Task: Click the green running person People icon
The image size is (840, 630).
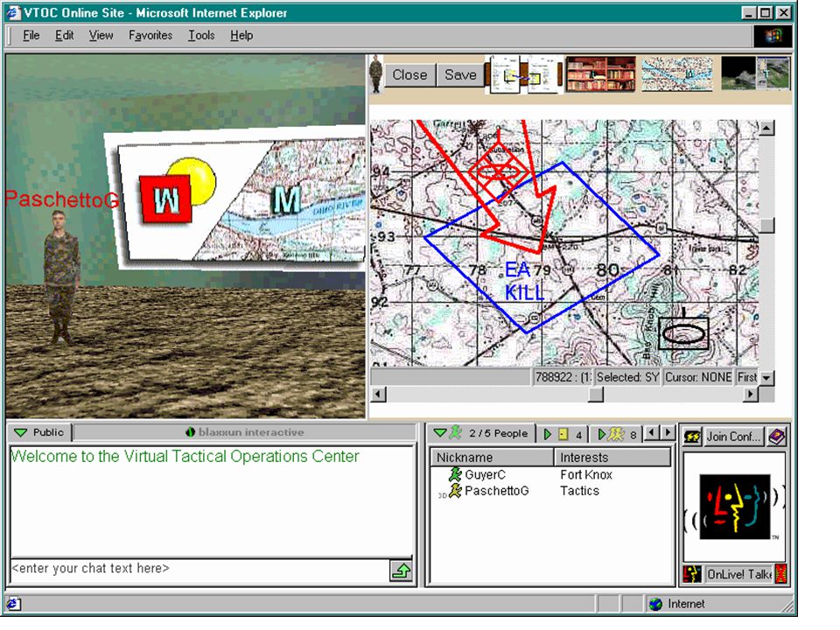Action: (455, 432)
